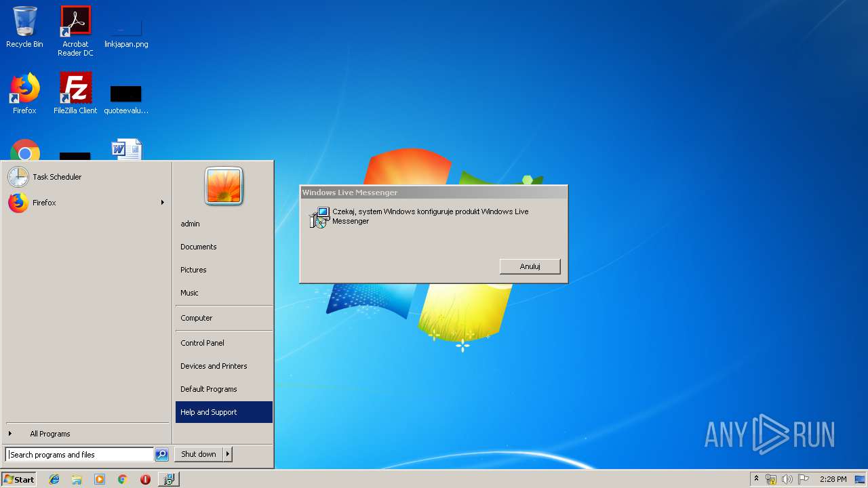Open Help and Support

pyautogui.click(x=224, y=412)
